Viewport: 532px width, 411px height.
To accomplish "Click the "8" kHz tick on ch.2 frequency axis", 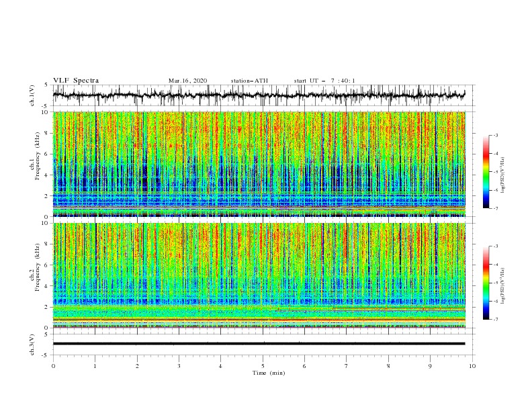I will click(47, 244).
